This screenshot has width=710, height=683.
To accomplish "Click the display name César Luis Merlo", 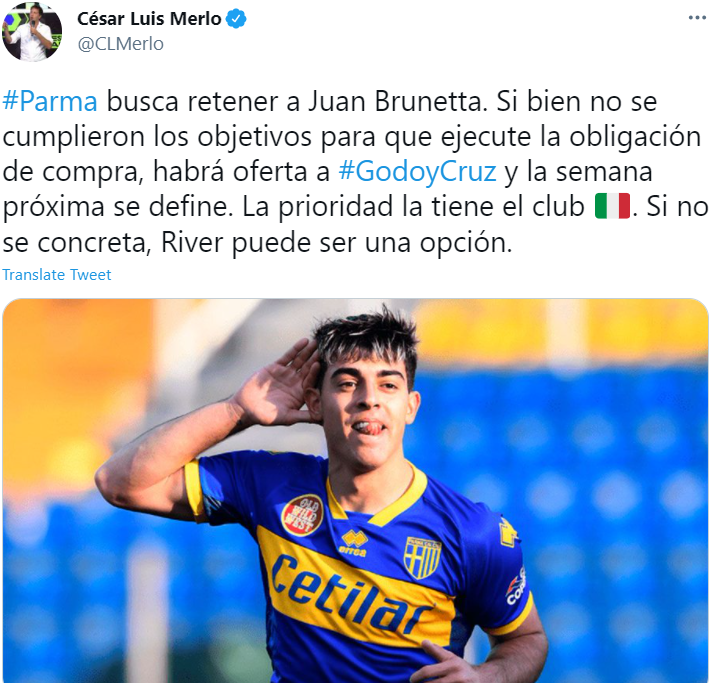I will (149, 19).
